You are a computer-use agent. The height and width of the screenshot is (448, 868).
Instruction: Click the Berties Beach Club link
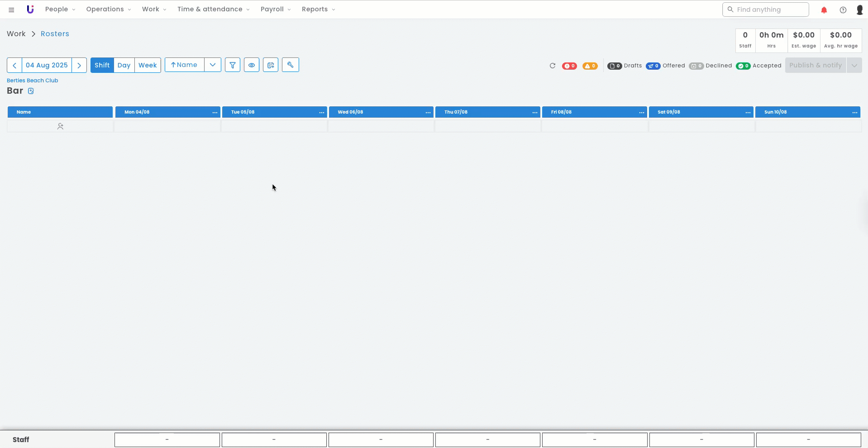point(33,81)
